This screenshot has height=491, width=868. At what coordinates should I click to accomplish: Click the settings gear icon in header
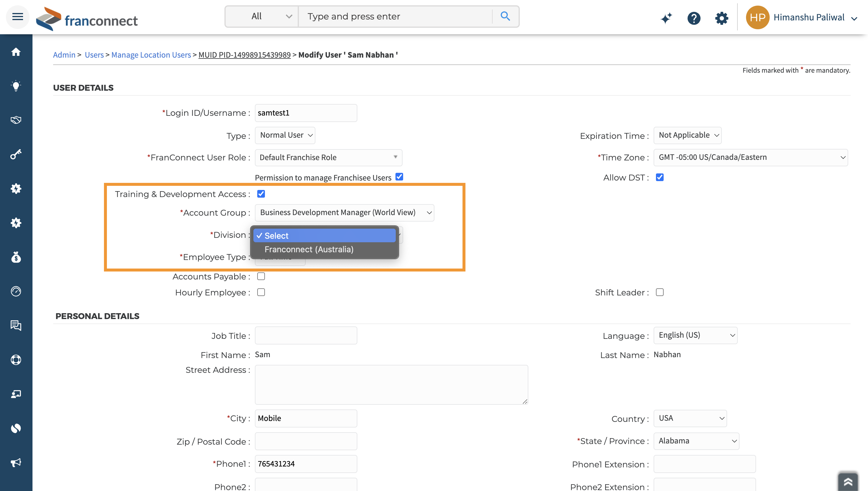pos(722,18)
